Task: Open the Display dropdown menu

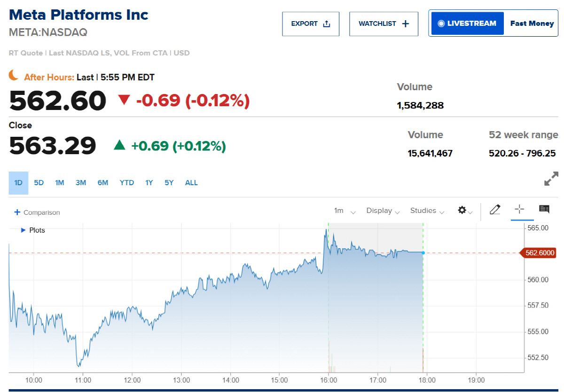Action: click(x=383, y=211)
